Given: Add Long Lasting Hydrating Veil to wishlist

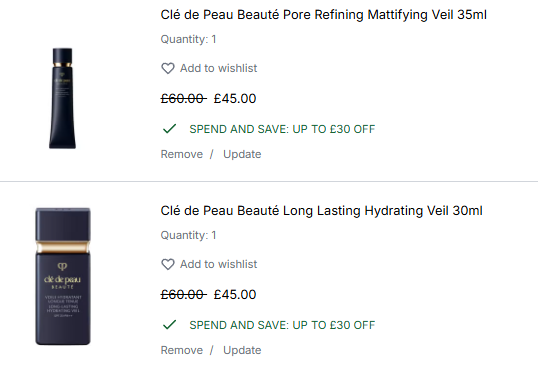Looking at the screenshot, I should (209, 264).
